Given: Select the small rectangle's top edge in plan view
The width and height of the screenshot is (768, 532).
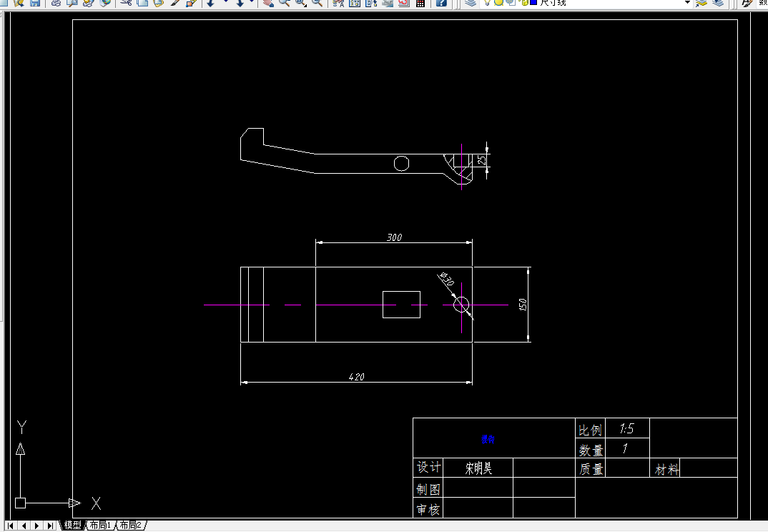Looking at the screenshot, I should pyautogui.click(x=401, y=292).
